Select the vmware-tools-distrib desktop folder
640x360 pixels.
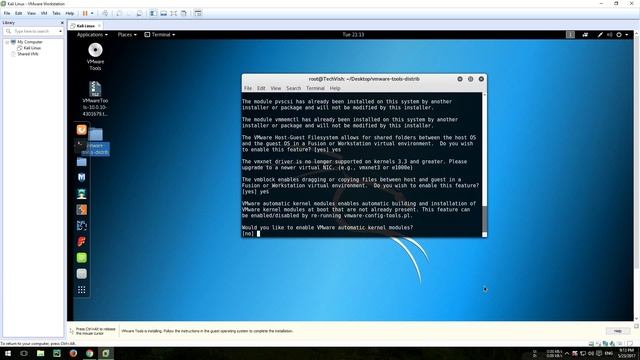click(96, 142)
